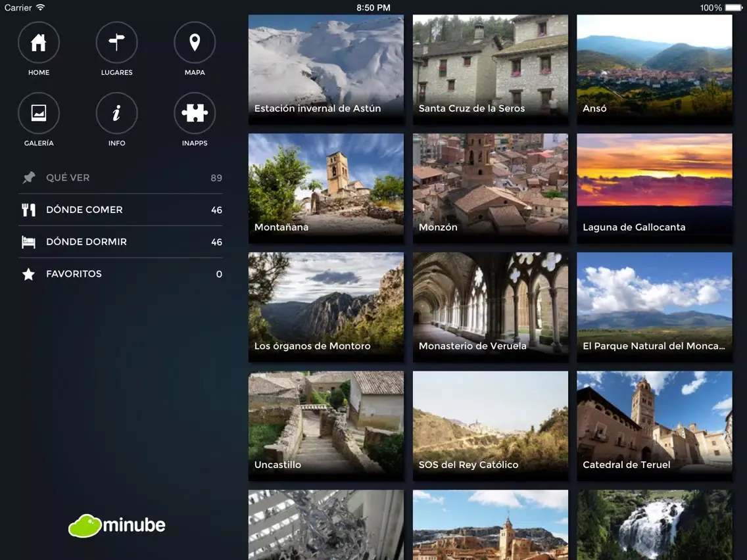Click the Carrier text in status bar
747x560 pixels.
click(18, 8)
